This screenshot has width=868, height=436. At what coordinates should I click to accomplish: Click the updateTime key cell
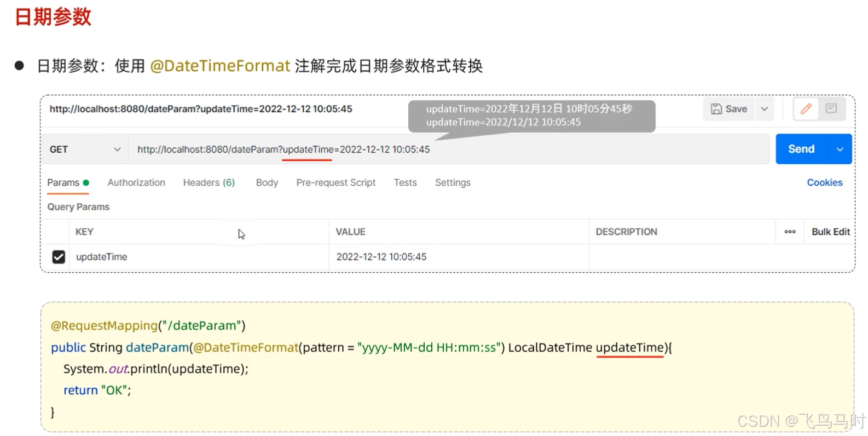point(199,257)
